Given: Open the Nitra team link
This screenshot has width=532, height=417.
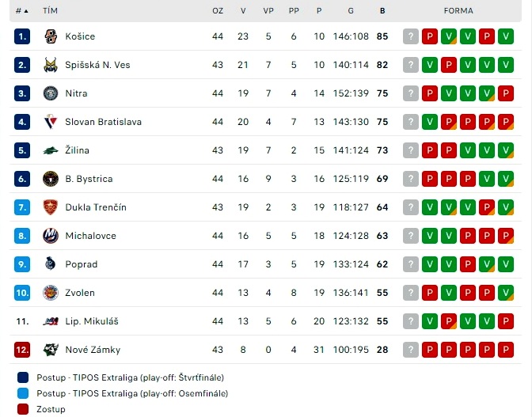Looking at the screenshot, I should coord(76,93).
